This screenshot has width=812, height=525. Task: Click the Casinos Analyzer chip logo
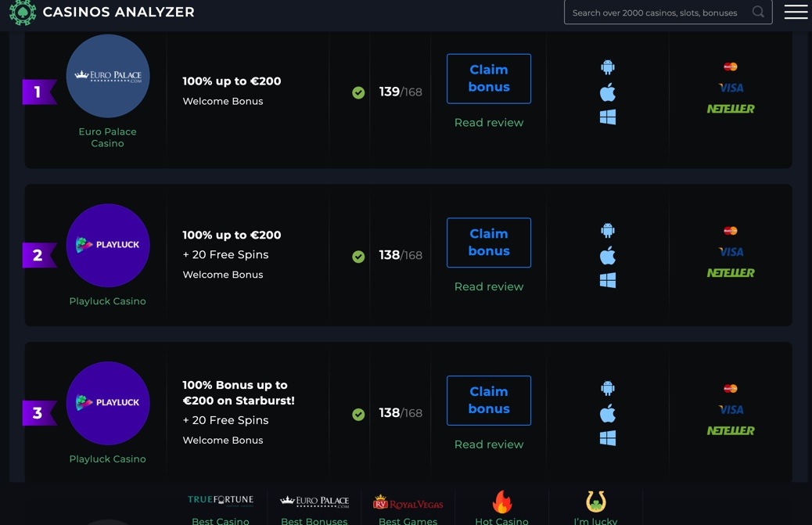pos(23,12)
